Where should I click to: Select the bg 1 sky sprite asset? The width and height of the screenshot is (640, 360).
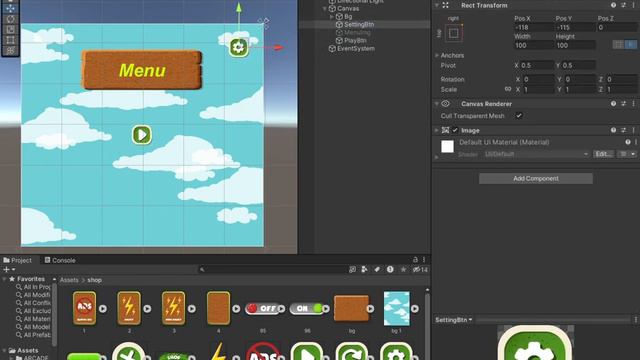(396, 309)
